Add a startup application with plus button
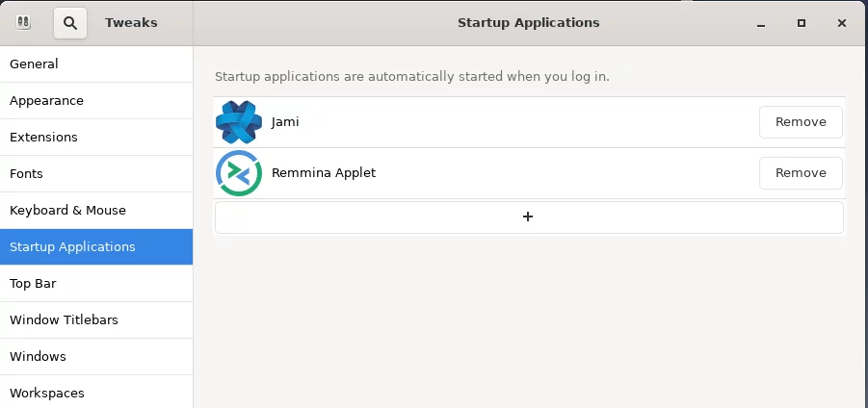The width and height of the screenshot is (868, 408). tap(529, 217)
